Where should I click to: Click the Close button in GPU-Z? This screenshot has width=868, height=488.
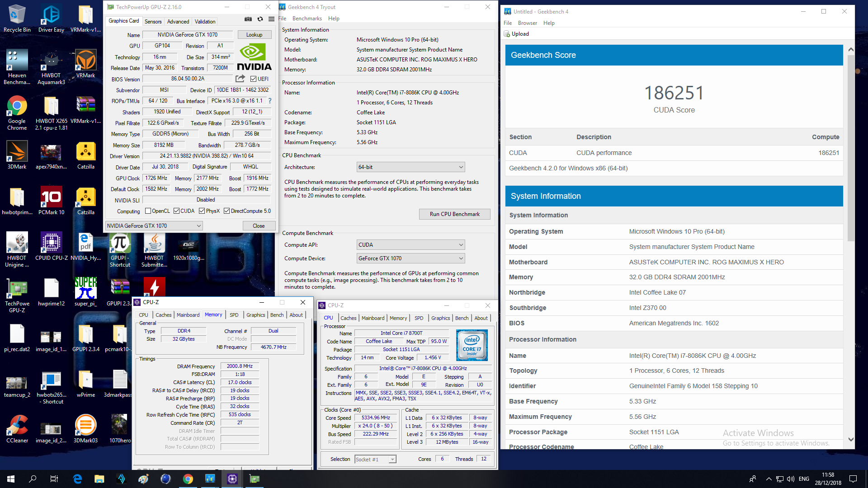tap(259, 225)
